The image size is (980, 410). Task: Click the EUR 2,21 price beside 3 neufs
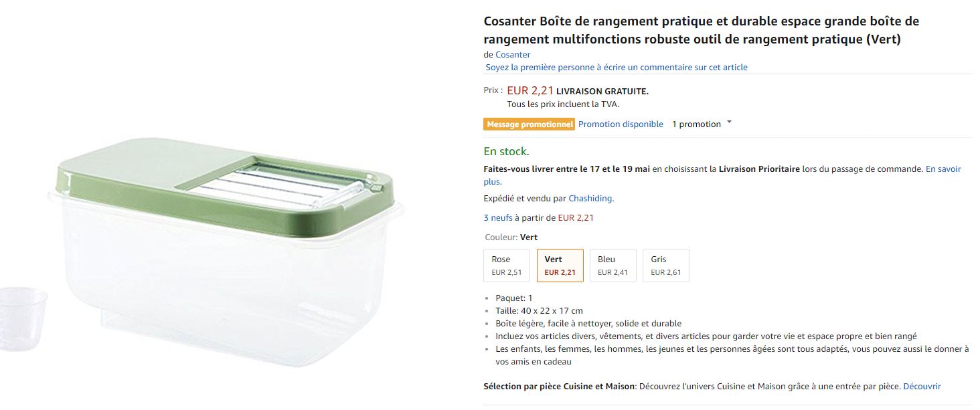click(576, 218)
